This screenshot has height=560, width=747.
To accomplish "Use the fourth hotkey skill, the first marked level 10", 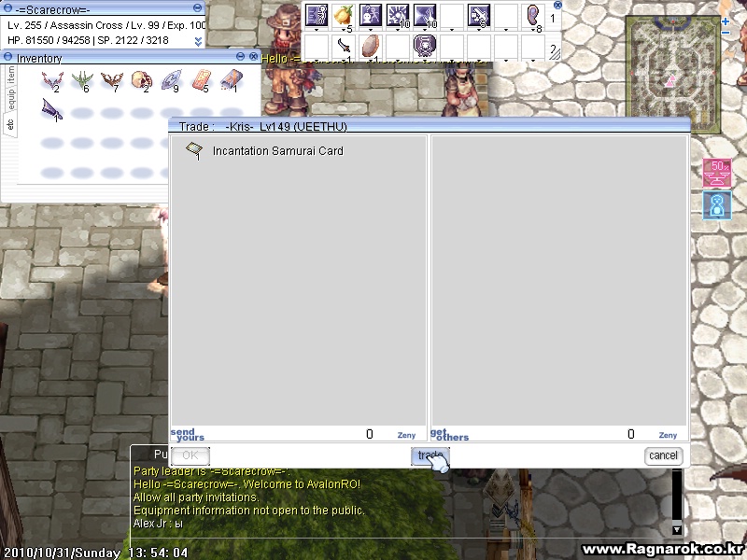I will tap(398, 16).
